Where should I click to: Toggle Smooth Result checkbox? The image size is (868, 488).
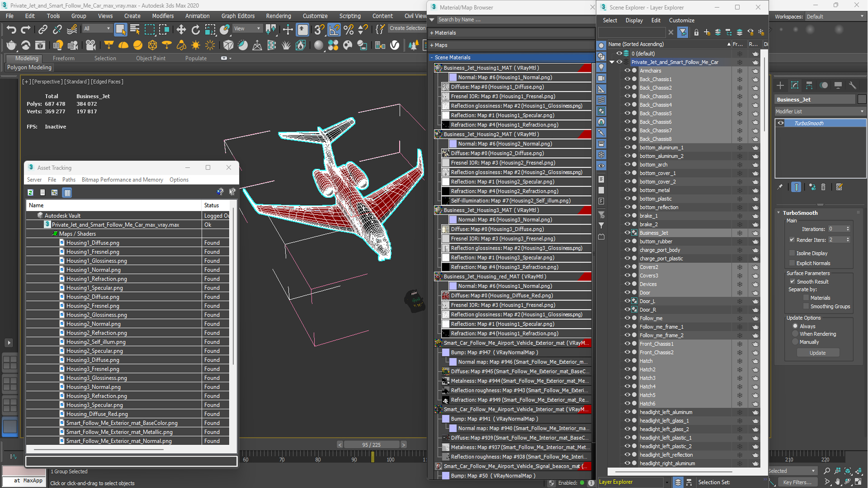[793, 282]
